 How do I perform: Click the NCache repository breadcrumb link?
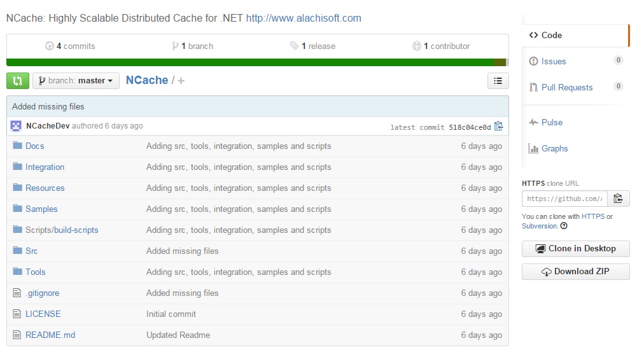pyautogui.click(x=147, y=80)
